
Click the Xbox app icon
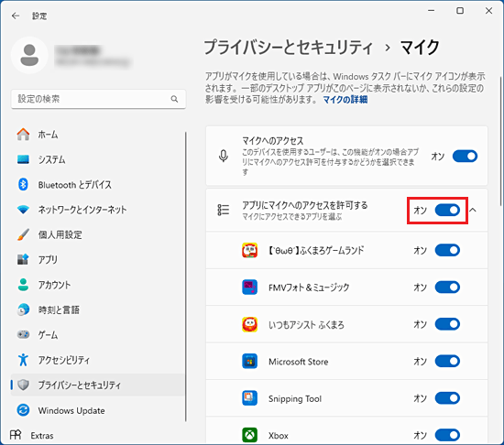(249, 435)
